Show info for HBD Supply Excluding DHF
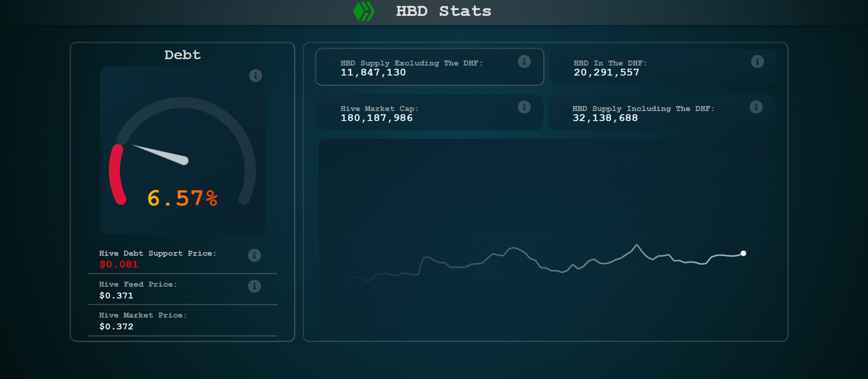This screenshot has width=868, height=379. pos(524,61)
